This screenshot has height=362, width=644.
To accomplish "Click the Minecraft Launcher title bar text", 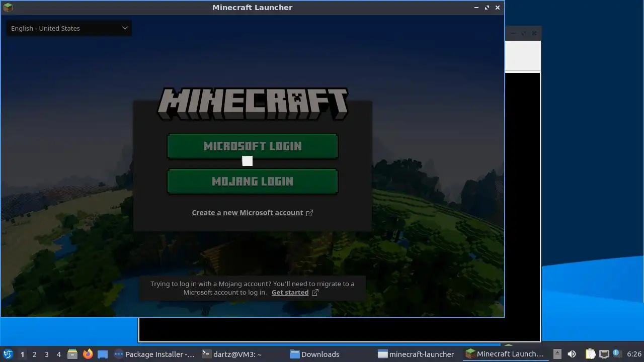I will (252, 8).
